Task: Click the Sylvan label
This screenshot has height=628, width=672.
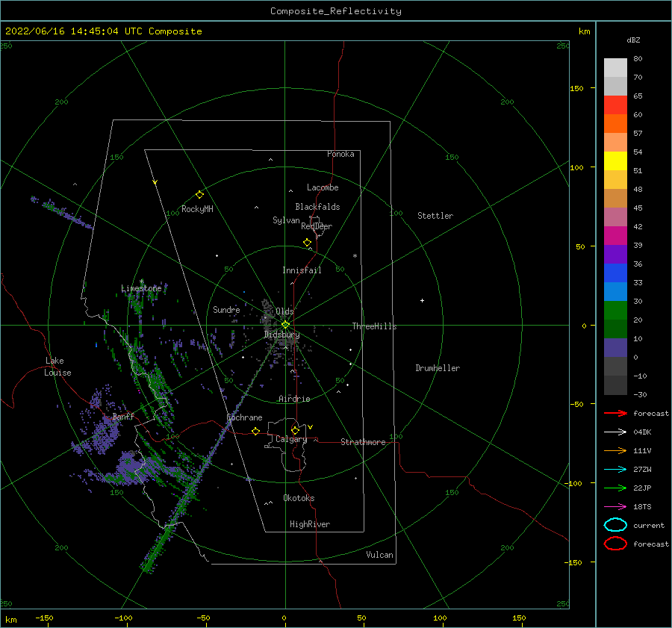Action: (x=286, y=220)
